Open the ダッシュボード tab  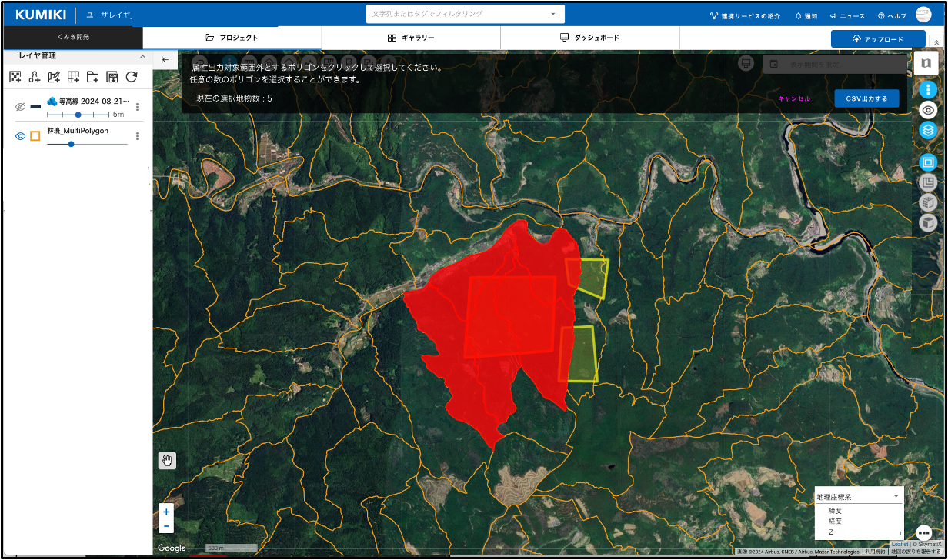[x=589, y=38]
